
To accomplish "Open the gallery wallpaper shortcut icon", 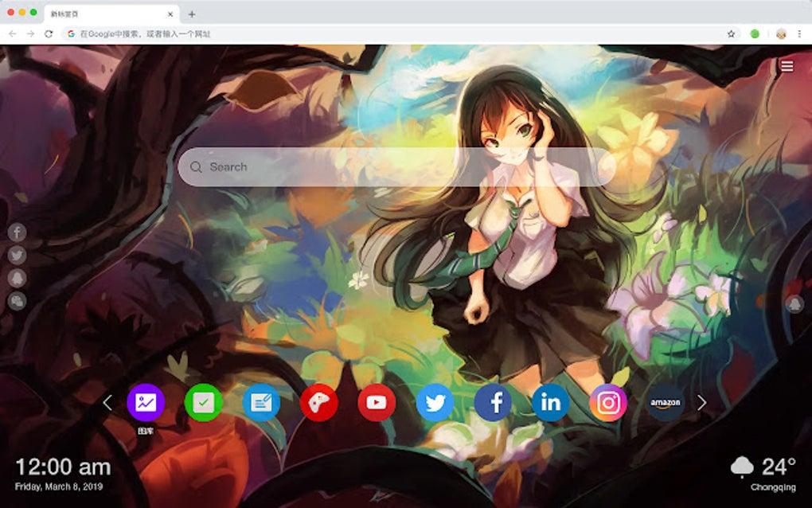I will tap(146, 402).
